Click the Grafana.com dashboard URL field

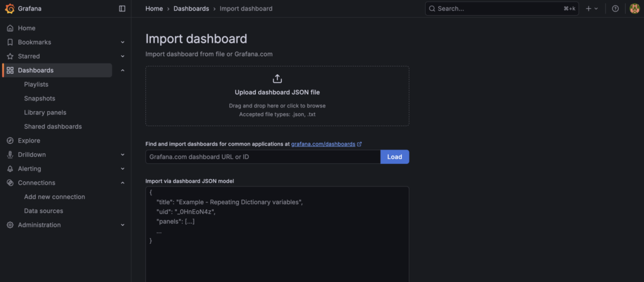pyautogui.click(x=263, y=157)
